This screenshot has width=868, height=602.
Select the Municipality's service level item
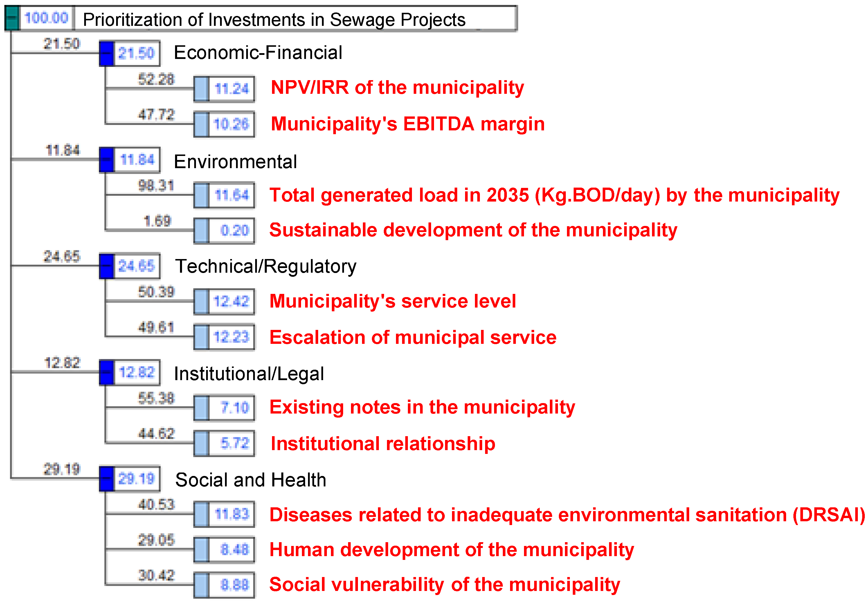(x=392, y=301)
